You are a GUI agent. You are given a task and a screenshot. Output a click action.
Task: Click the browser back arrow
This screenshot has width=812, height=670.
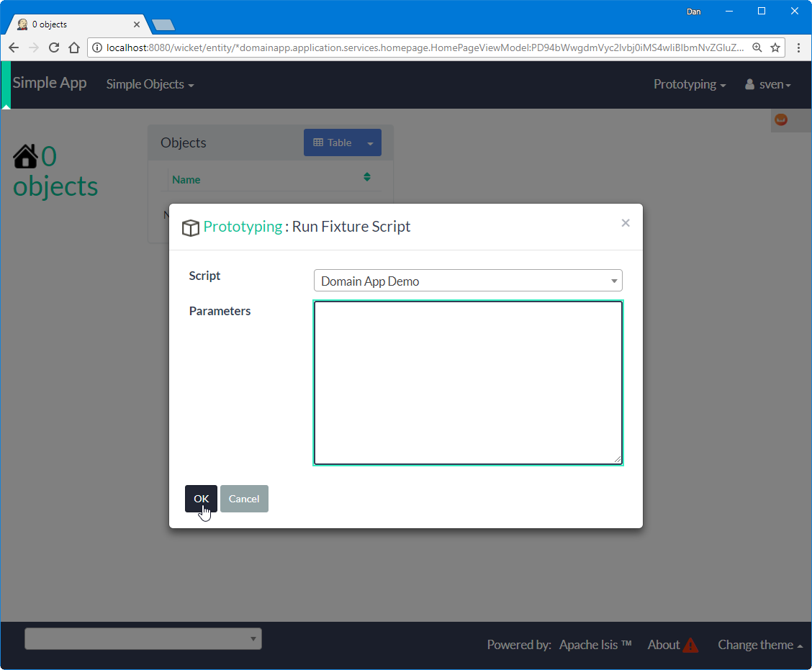click(x=14, y=47)
